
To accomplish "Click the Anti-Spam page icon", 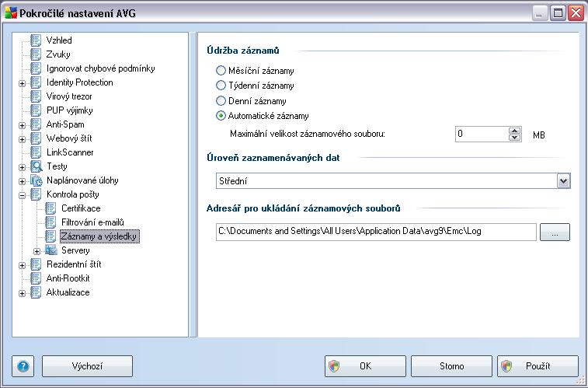I will click(x=36, y=124).
